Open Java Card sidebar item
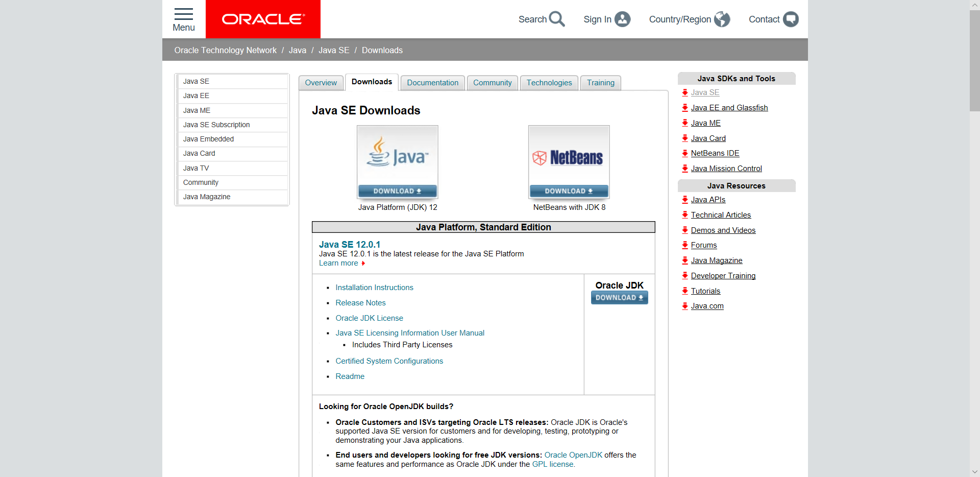980x477 pixels. 232,154
